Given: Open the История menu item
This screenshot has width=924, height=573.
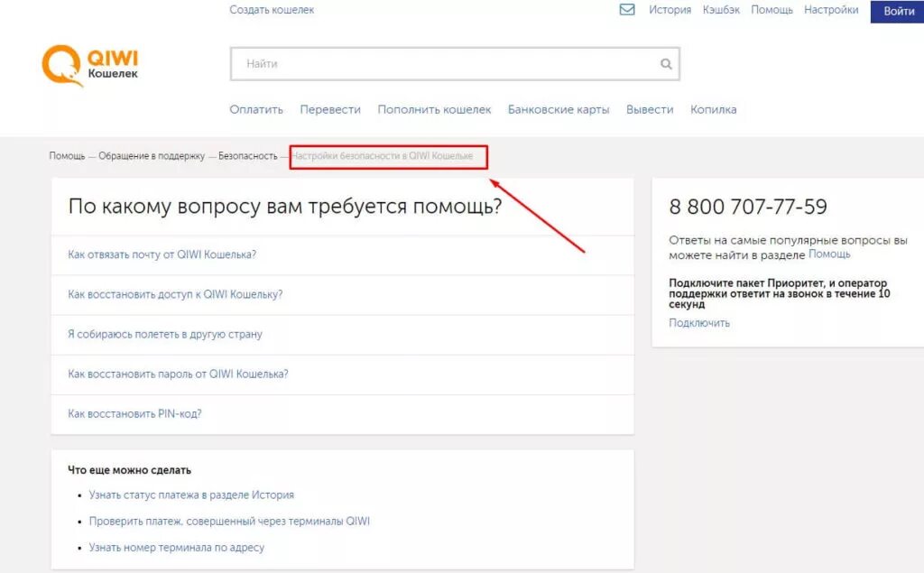Looking at the screenshot, I should pyautogui.click(x=670, y=10).
